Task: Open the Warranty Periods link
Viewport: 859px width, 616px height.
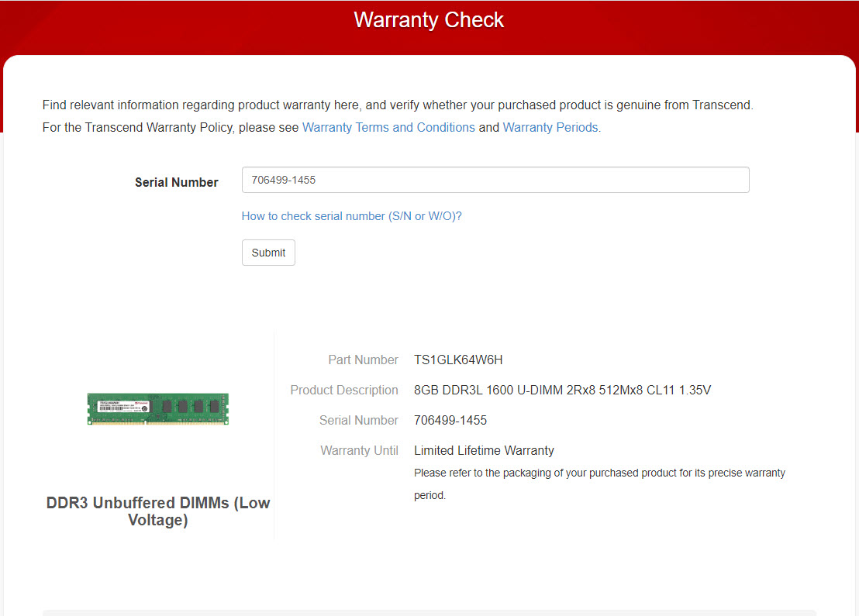Action: [x=550, y=127]
